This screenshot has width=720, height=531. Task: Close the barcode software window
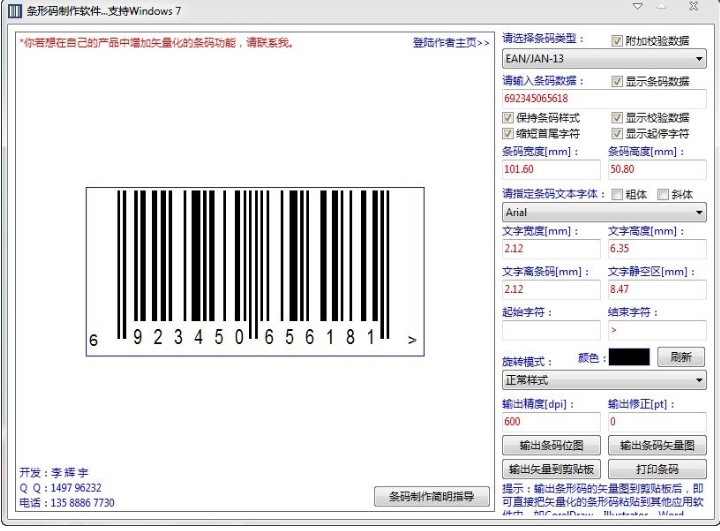tap(693, 6)
